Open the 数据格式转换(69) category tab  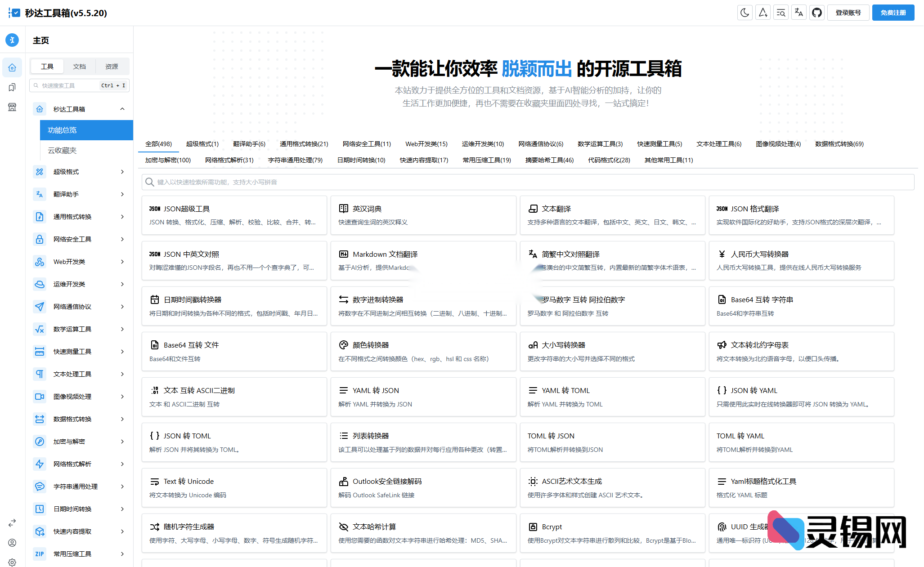click(x=839, y=144)
